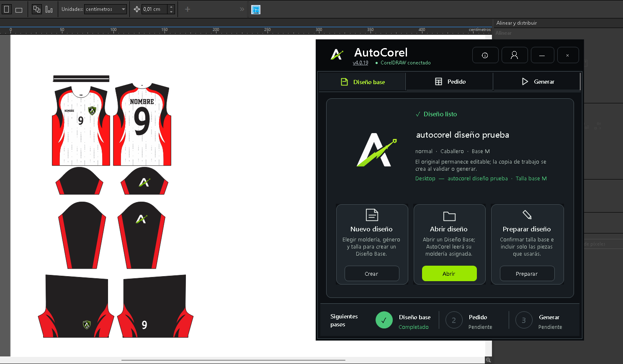Open AutoCorel info button
623x364 pixels.
tap(485, 55)
